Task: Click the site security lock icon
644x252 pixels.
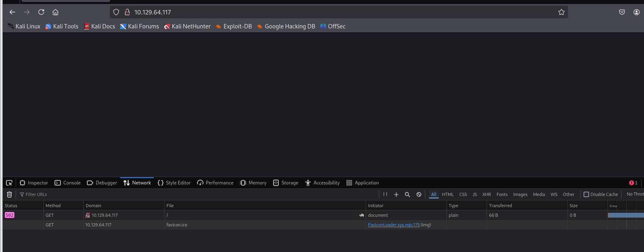Action: click(x=127, y=12)
